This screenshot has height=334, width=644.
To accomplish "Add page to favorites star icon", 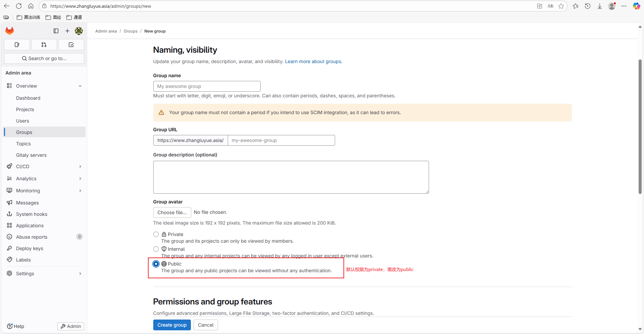I will [x=561, y=6].
